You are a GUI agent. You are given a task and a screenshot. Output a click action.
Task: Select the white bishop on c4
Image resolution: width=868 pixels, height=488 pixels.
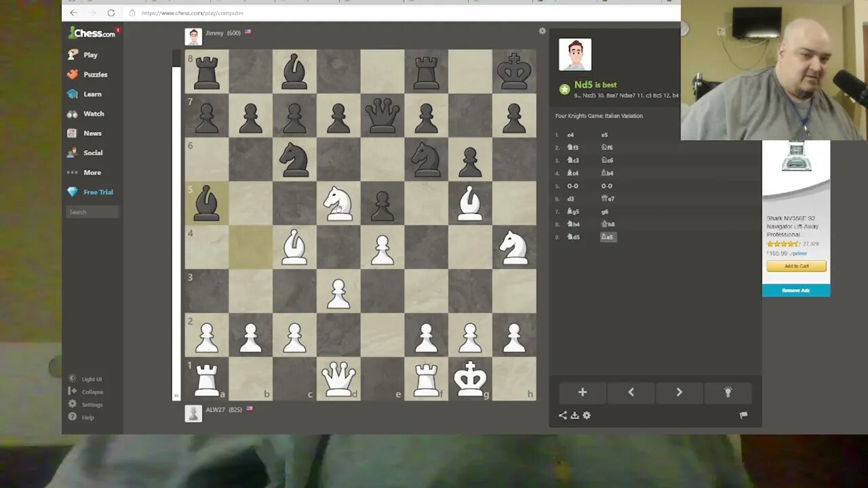coord(294,247)
